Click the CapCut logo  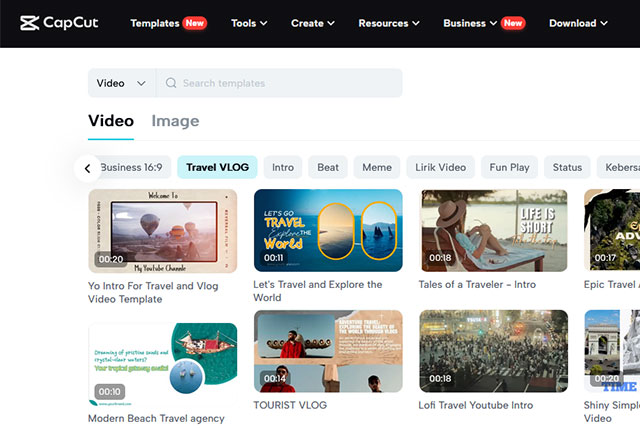click(59, 23)
